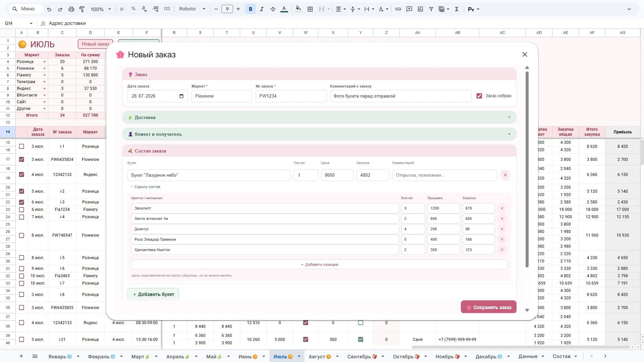Expand Клиент и получатель section
Image resolution: width=644 pixels, height=362 pixels.
click(319, 134)
